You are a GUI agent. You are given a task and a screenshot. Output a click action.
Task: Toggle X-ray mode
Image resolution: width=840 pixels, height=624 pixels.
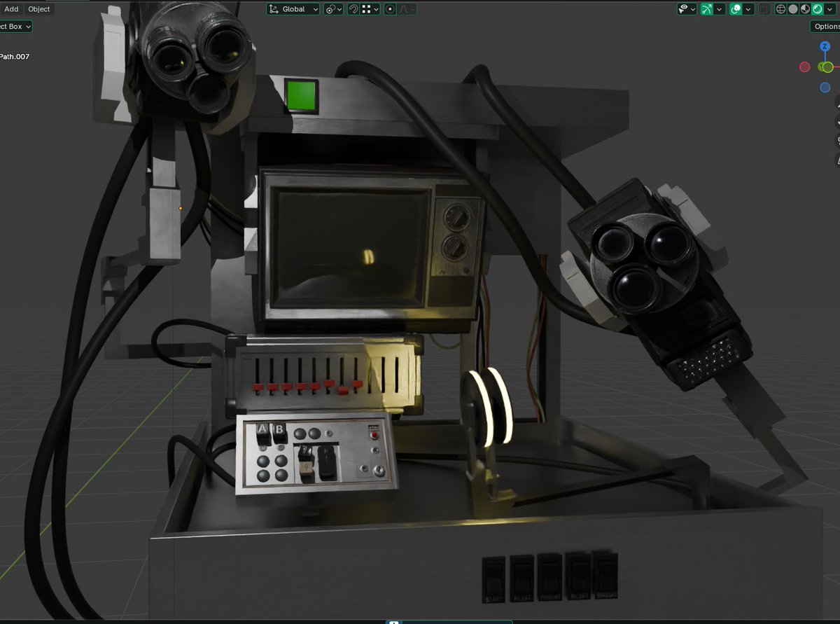(x=764, y=9)
